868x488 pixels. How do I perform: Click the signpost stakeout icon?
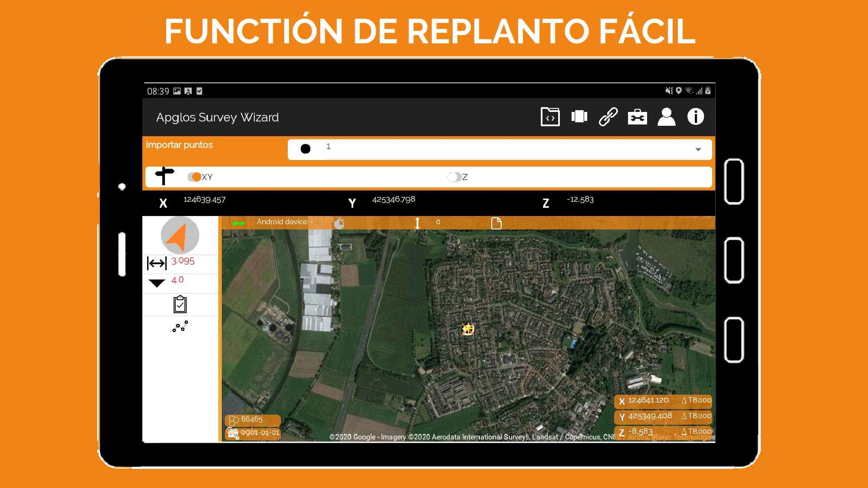coord(164,176)
